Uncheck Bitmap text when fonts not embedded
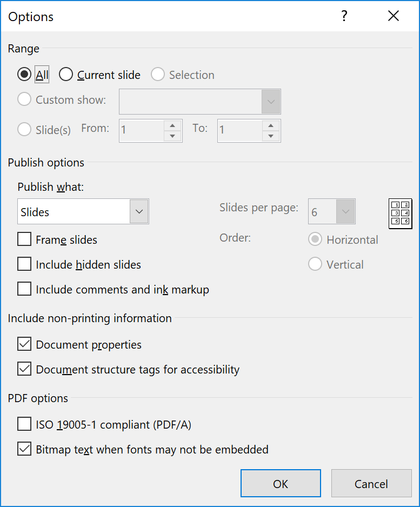 [x=24, y=449]
